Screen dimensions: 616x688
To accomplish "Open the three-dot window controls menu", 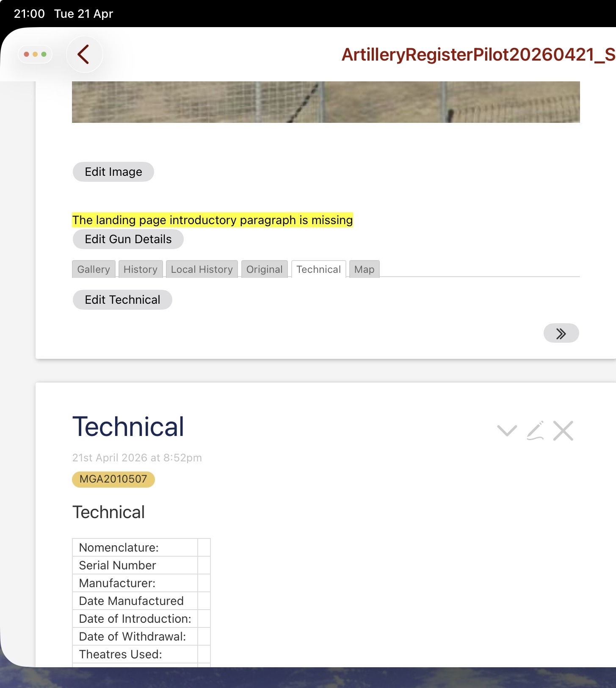I will pyautogui.click(x=35, y=54).
